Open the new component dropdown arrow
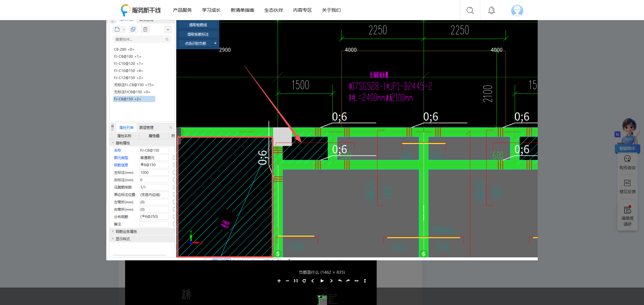644x305 pixels. pyautogui.click(x=124, y=30)
